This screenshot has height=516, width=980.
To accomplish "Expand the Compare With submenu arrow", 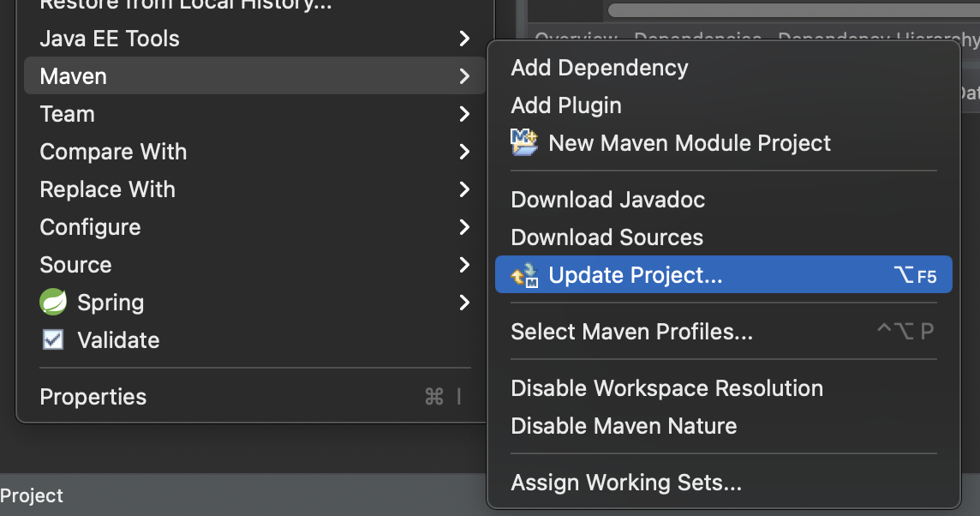I will (x=464, y=152).
